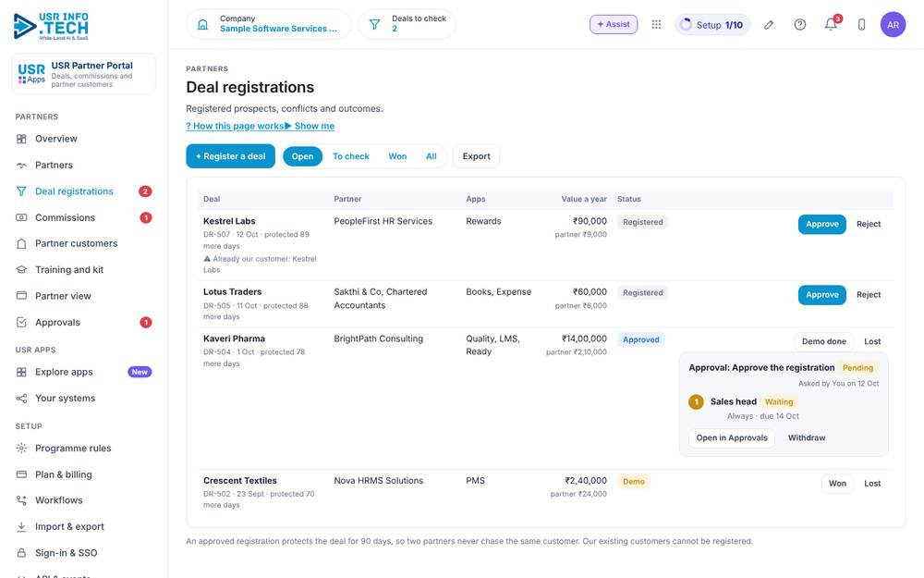Open the Overview sidebar icon

tap(21, 139)
